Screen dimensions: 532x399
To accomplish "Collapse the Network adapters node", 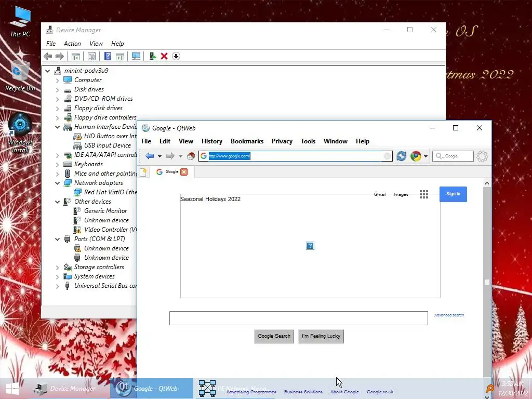I will 57,183.
